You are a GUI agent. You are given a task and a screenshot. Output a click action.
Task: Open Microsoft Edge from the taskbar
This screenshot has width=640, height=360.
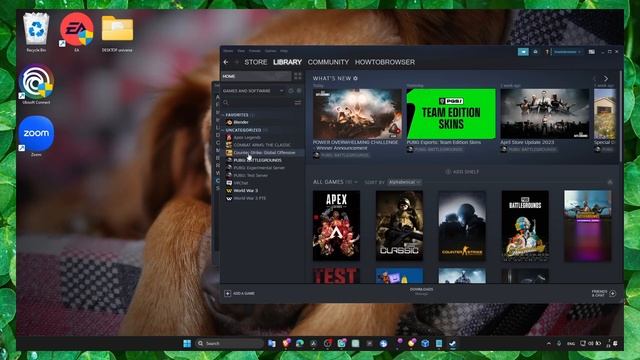click(300, 343)
